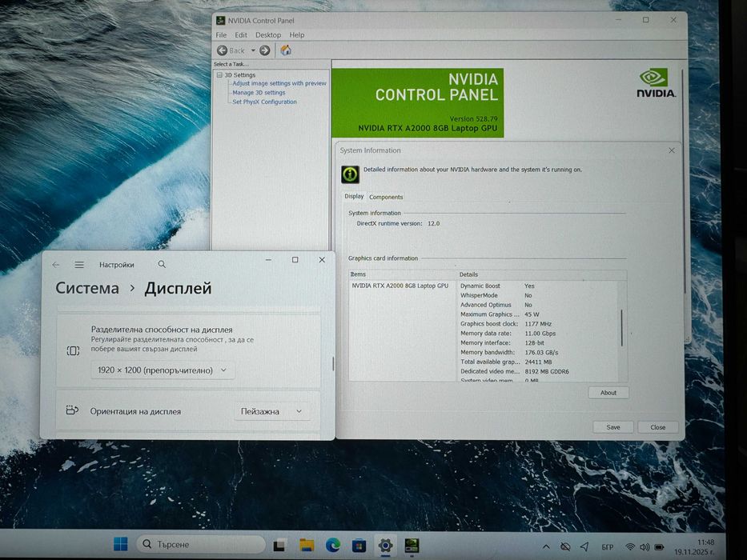The height and width of the screenshot is (560, 747).
Task: Click the Memory data rate 11.00 Gbps row
Action: tap(538, 334)
